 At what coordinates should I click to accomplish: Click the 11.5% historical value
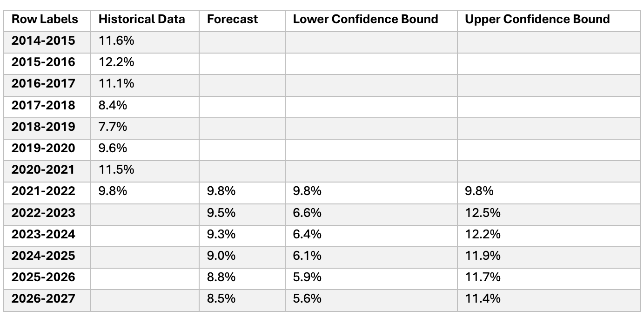tap(145, 169)
